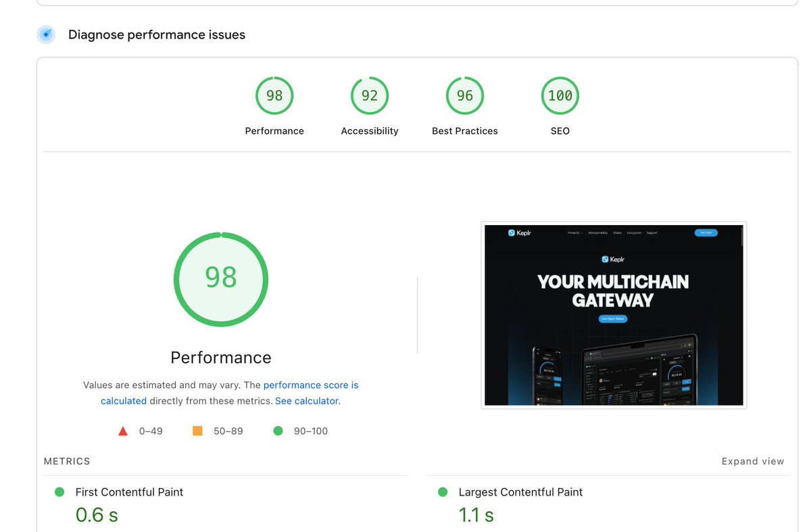Click the 'Best Practices' label under its gauge
The image size is (811, 532).
tap(465, 131)
